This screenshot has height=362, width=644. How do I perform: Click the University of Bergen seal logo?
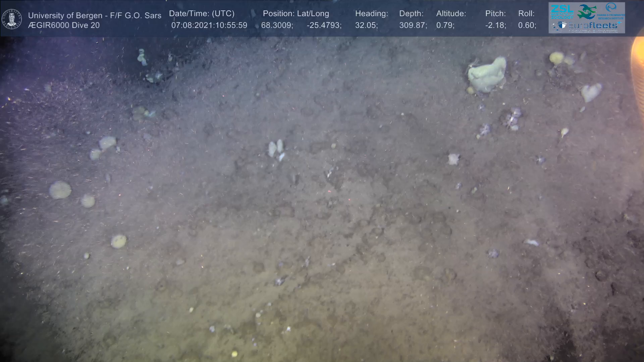pyautogui.click(x=12, y=19)
